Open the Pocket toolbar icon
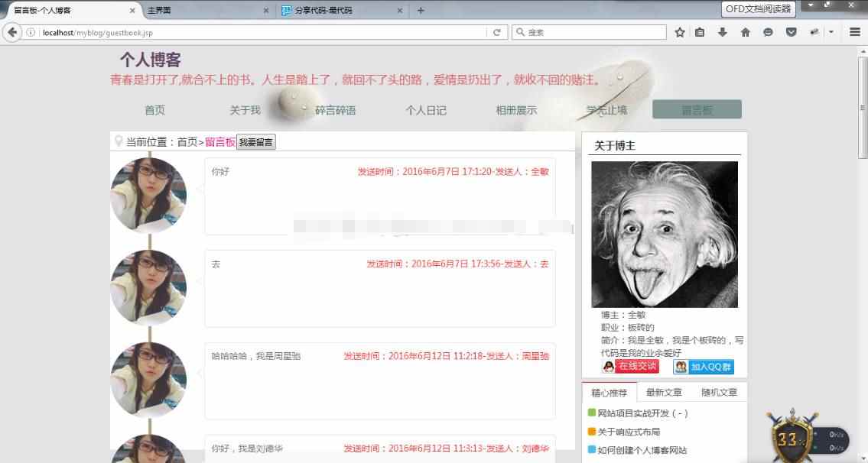The width and height of the screenshot is (868, 463). pyautogui.click(x=791, y=33)
